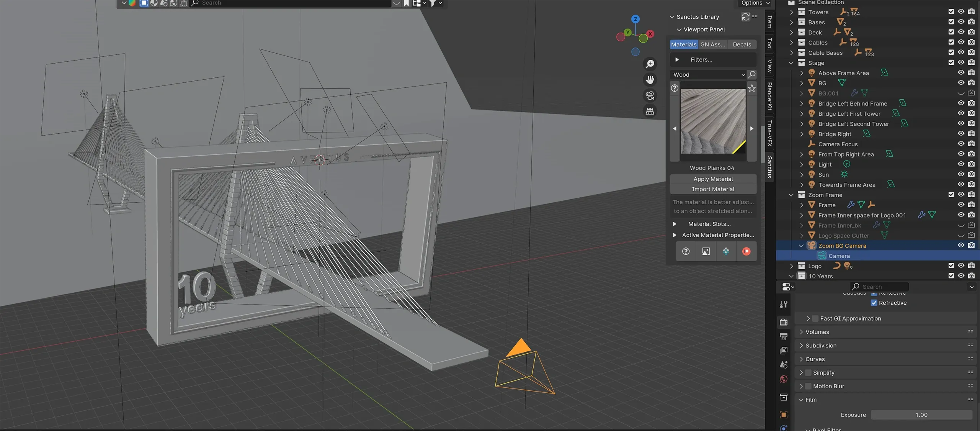Viewport: 980px width, 431px height.
Task: Toggle eye visibility for Zoom BG Camera
Action: 961,245
